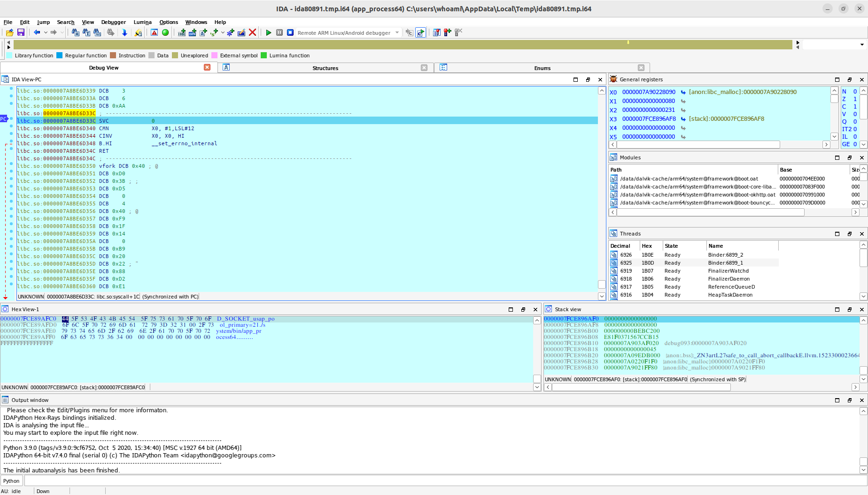The height and width of the screenshot is (495, 868).
Task: Add a breakpoint using the red breakpoint icon
Action: [x=448, y=32]
